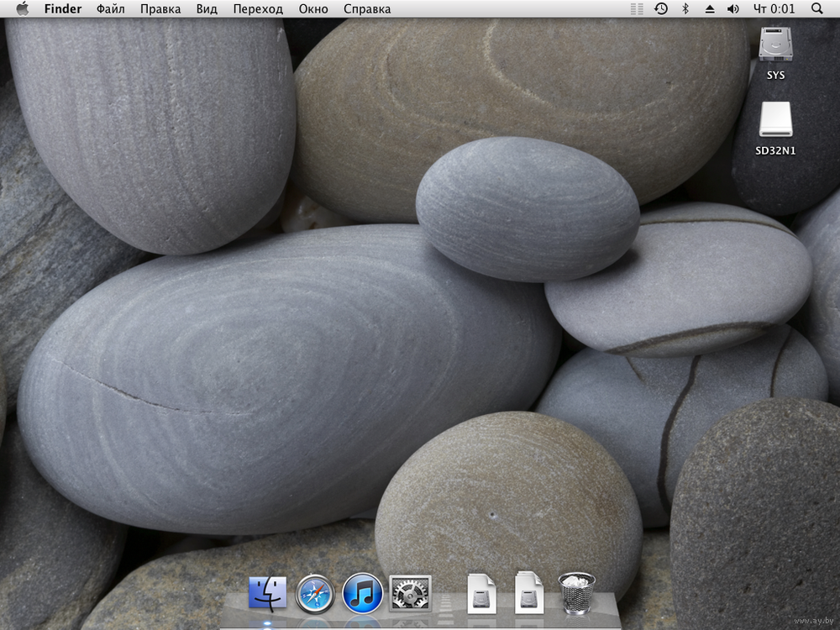The height and width of the screenshot is (630, 840).
Task: Launch iTunes from the Dock
Action: (x=362, y=594)
